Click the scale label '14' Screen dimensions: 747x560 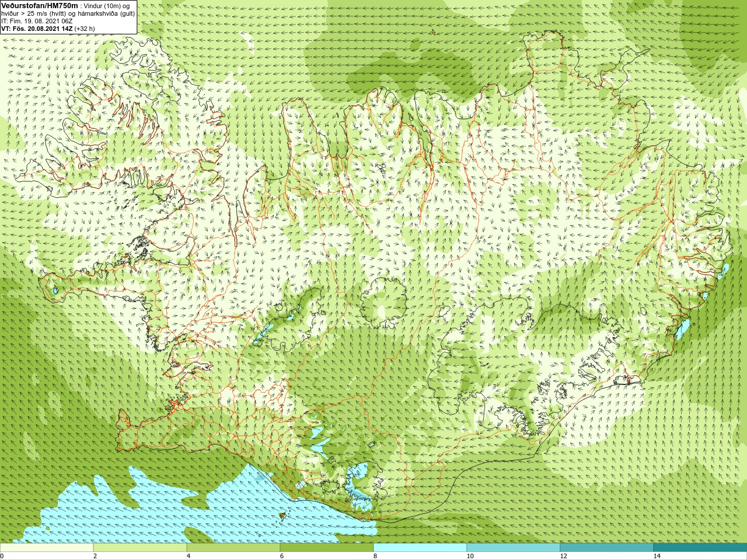(657, 556)
